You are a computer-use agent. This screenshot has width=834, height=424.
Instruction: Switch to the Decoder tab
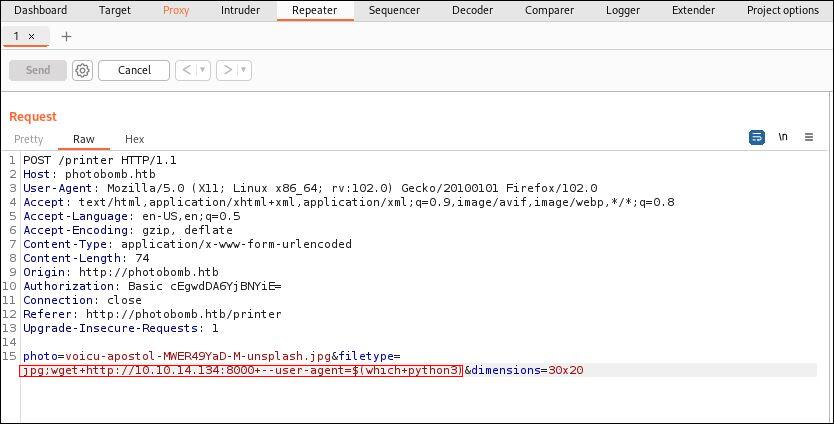(472, 10)
